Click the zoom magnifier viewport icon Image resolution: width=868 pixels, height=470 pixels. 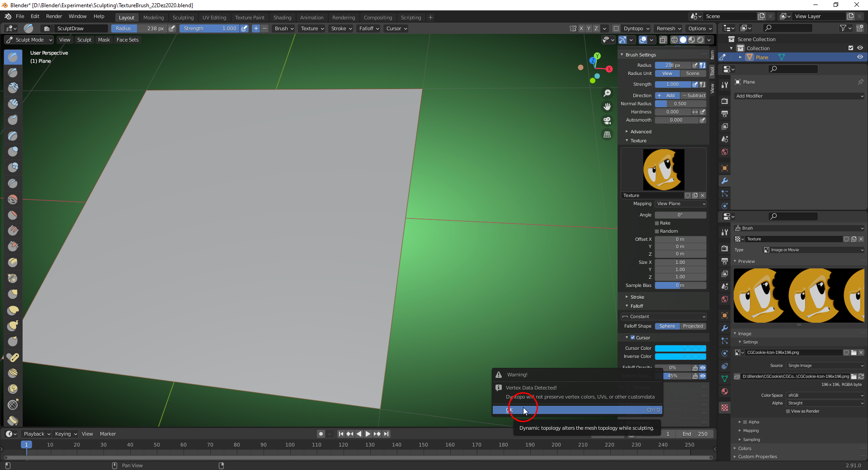point(607,93)
